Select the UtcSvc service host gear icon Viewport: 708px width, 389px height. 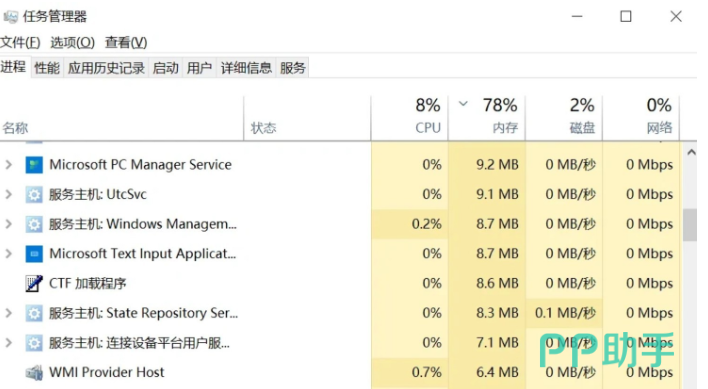coord(34,194)
